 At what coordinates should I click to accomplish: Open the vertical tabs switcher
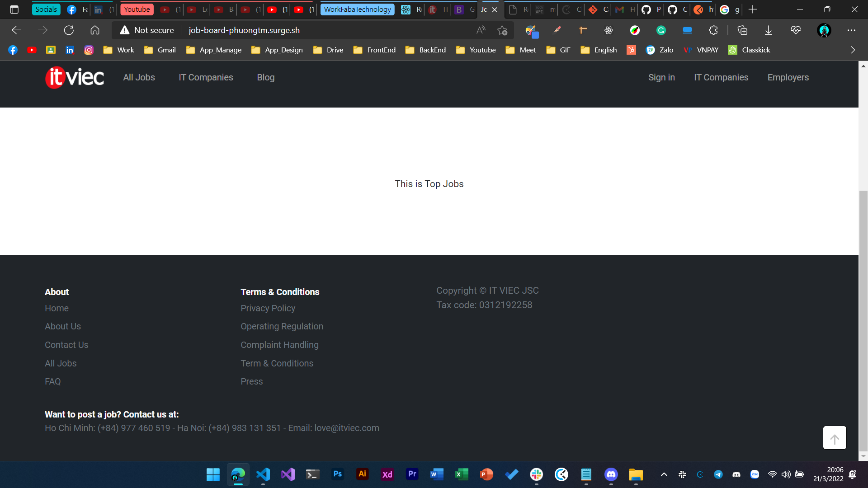click(x=14, y=9)
